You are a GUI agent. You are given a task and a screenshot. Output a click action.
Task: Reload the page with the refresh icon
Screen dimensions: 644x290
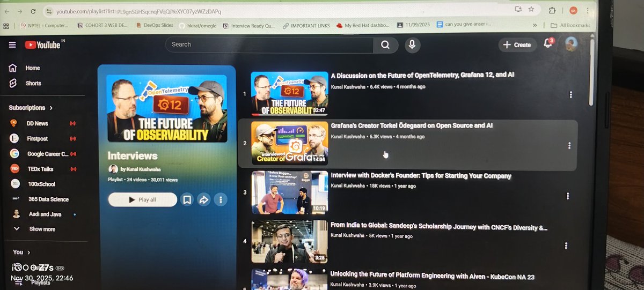tap(33, 11)
